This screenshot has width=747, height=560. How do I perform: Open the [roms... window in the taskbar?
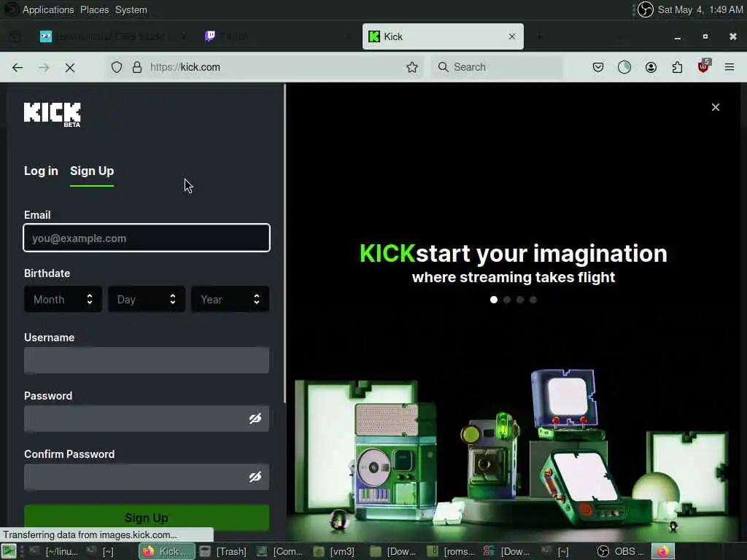452,551
